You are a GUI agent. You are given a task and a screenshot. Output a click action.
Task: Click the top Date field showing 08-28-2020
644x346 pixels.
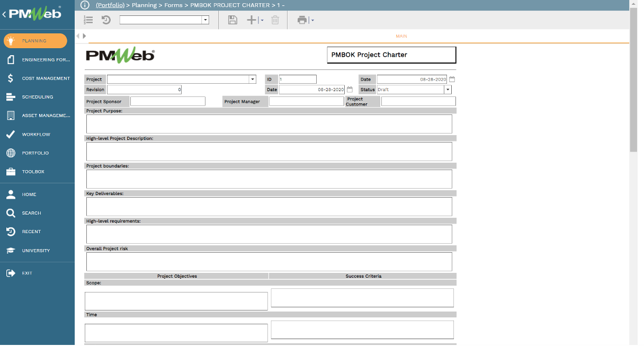(x=412, y=79)
